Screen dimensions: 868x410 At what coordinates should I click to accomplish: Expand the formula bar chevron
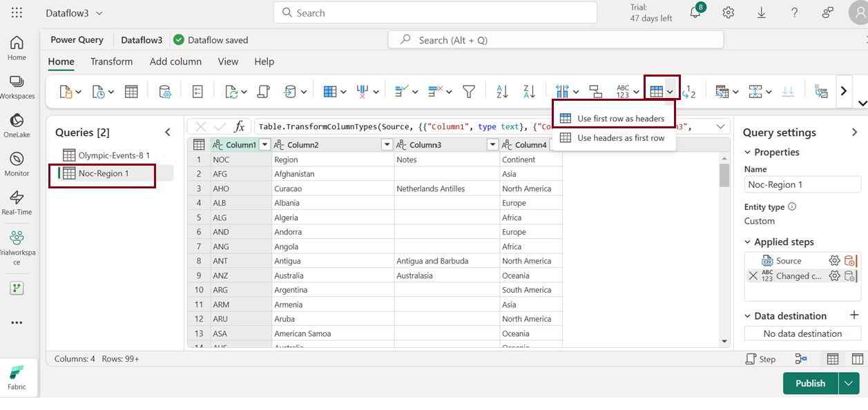(x=721, y=126)
